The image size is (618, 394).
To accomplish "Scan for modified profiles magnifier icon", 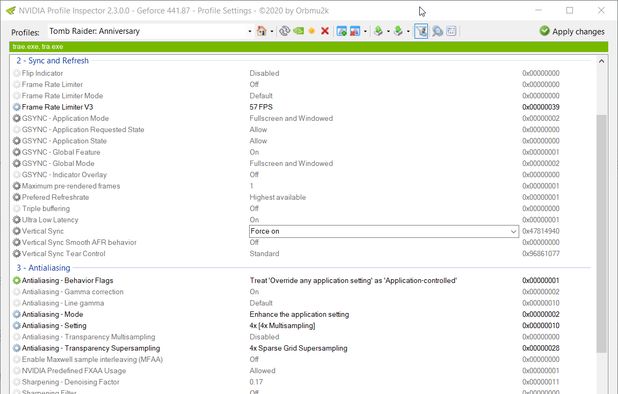I will tap(437, 31).
